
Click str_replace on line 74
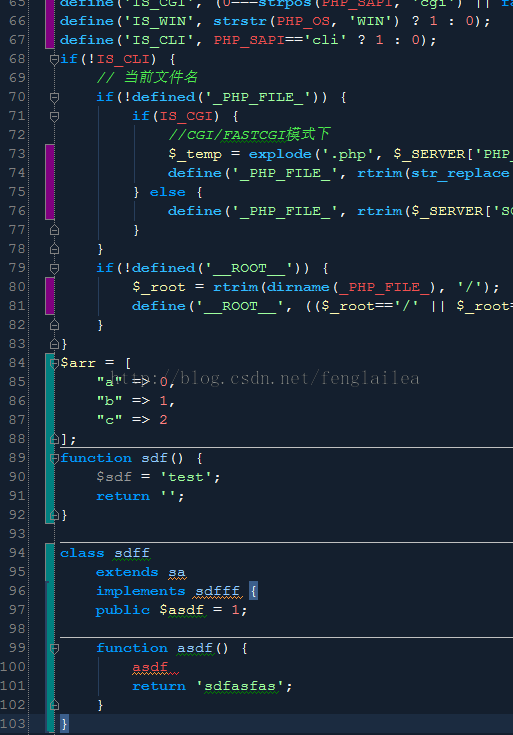(461, 173)
